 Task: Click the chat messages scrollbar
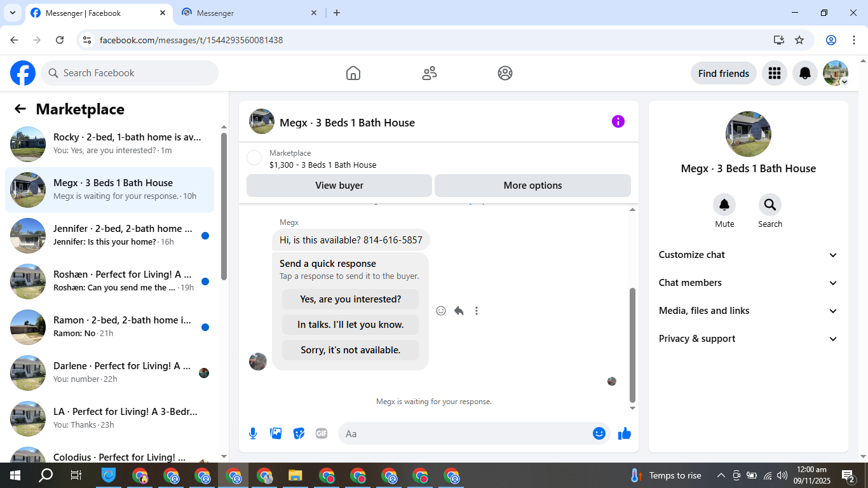click(x=632, y=344)
